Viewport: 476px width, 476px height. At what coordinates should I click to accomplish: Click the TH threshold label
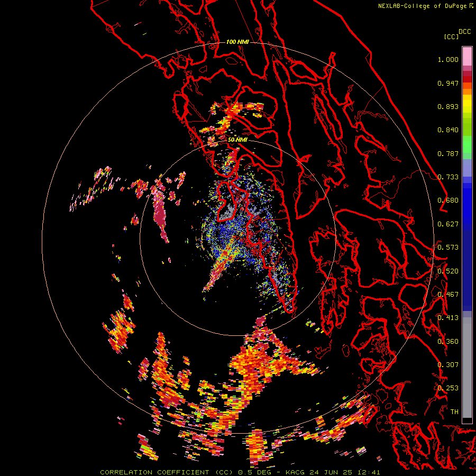454,412
